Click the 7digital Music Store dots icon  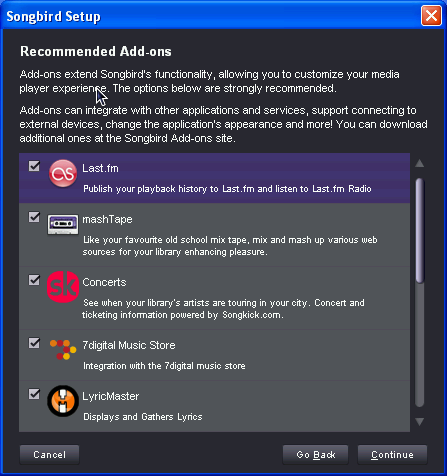point(63,350)
